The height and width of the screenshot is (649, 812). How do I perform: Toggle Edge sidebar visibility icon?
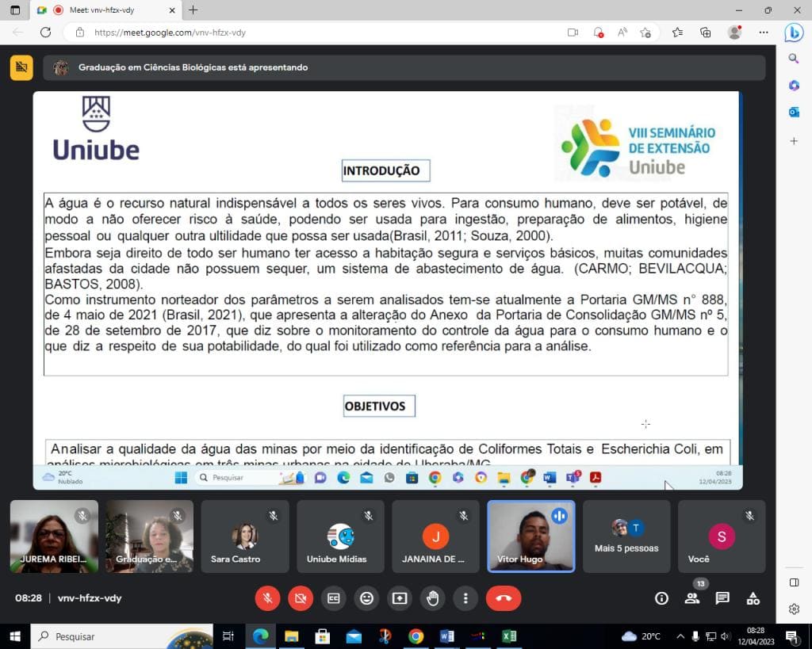(x=794, y=582)
